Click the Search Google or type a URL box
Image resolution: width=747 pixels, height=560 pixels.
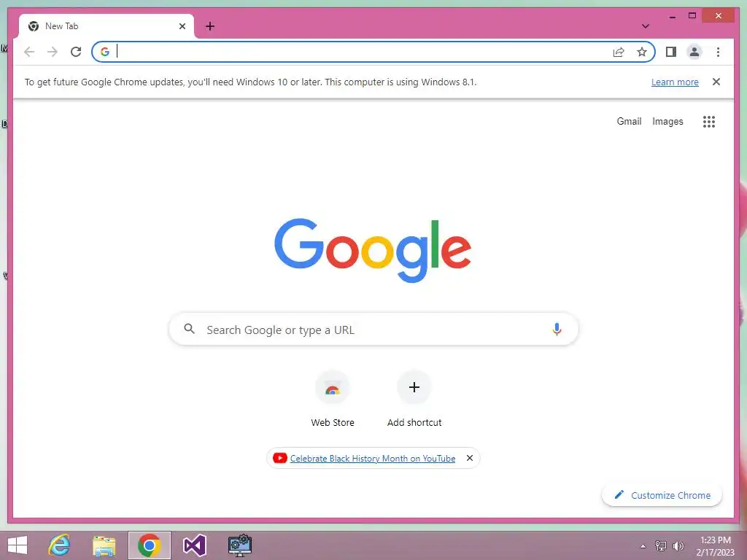tap(373, 329)
